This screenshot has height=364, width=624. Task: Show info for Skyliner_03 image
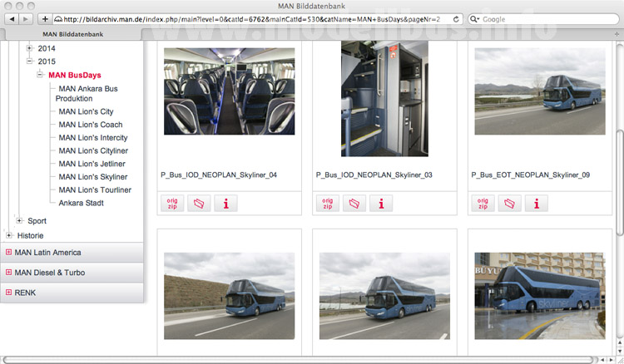[x=381, y=204]
